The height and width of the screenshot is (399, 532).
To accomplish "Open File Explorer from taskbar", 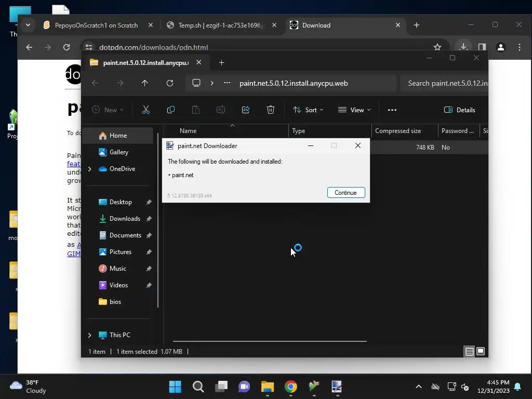I will point(268,387).
